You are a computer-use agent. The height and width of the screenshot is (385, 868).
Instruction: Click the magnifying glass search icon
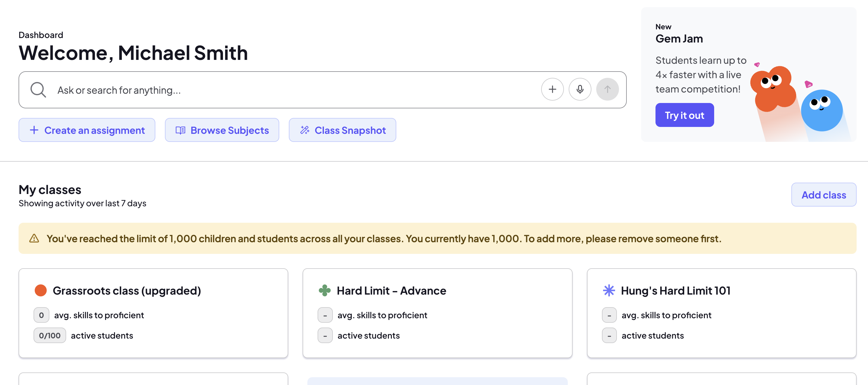[38, 90]
